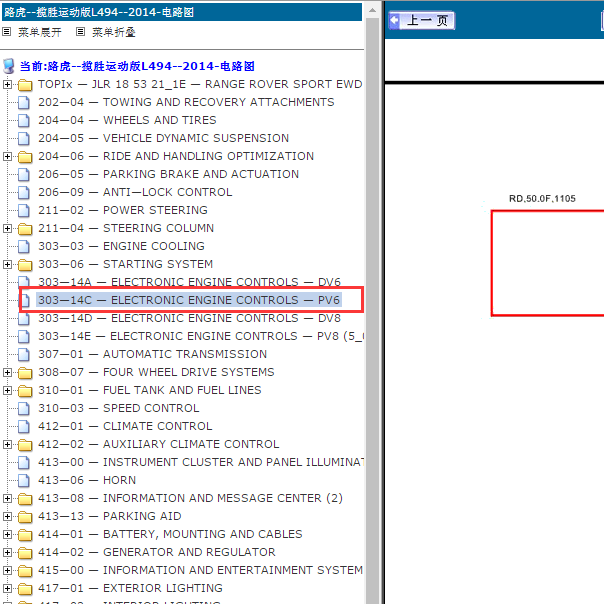Click folder icon of 412-02 Auxiliary Climate Control
604x604 pixels.
[25, 445]
